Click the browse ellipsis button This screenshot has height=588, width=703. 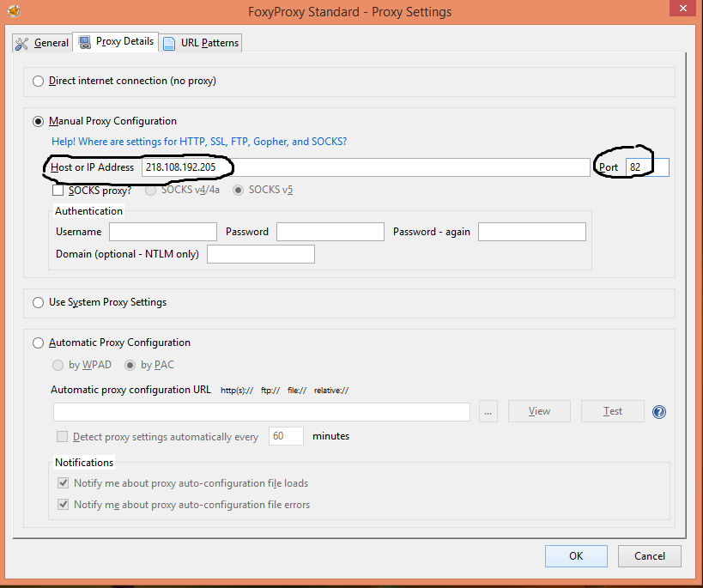point(488,411)
